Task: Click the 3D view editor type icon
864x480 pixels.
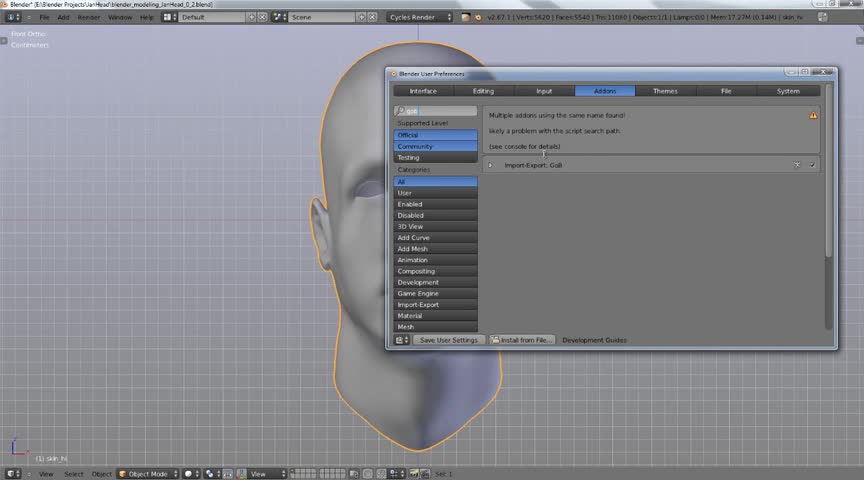Action: [12, 474]
